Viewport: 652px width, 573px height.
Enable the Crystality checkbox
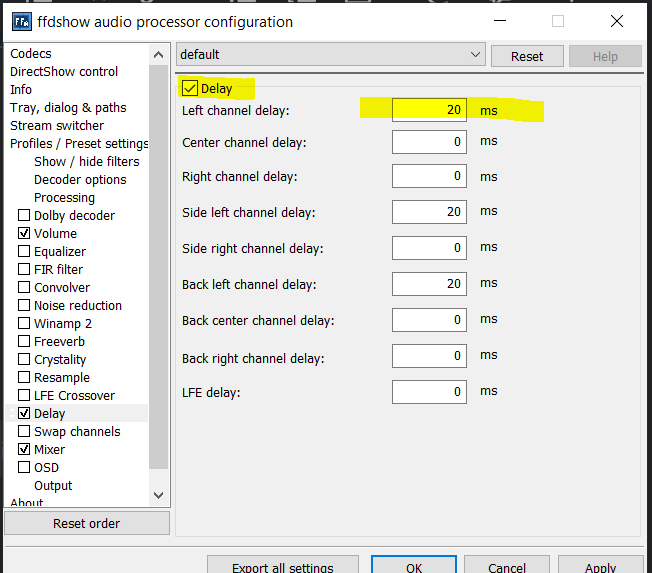pyautogui.click(x=24, y=359)
